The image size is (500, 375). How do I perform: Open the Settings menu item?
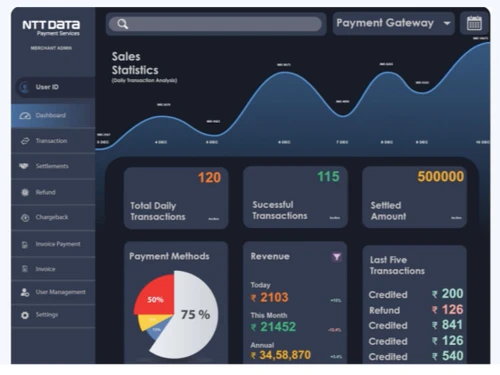(x=53, y=315)
